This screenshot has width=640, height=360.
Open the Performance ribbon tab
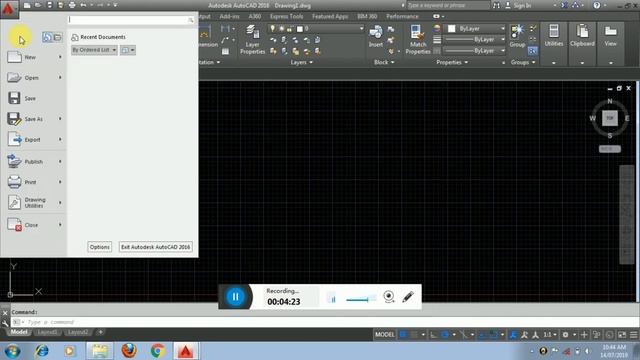[402, 16]
